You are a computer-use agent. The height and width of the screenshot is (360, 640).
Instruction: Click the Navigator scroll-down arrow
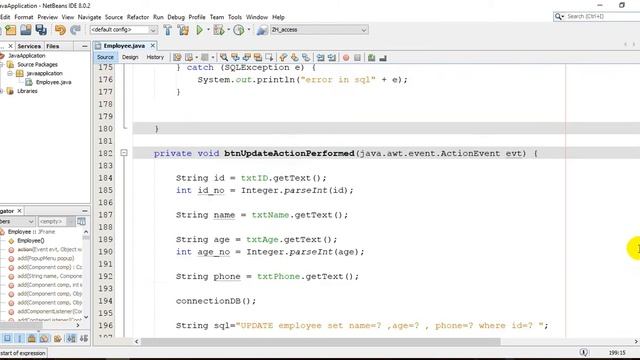[x=86, y=317]
